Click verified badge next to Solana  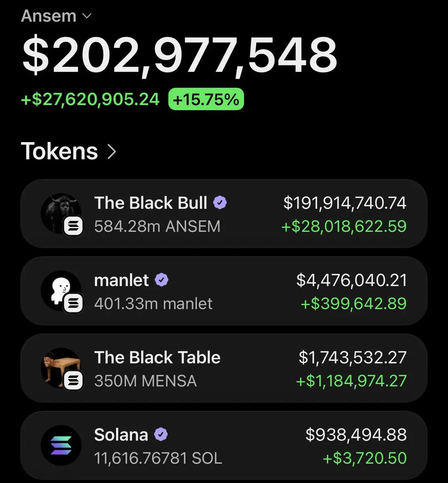(x=161, y=435)
